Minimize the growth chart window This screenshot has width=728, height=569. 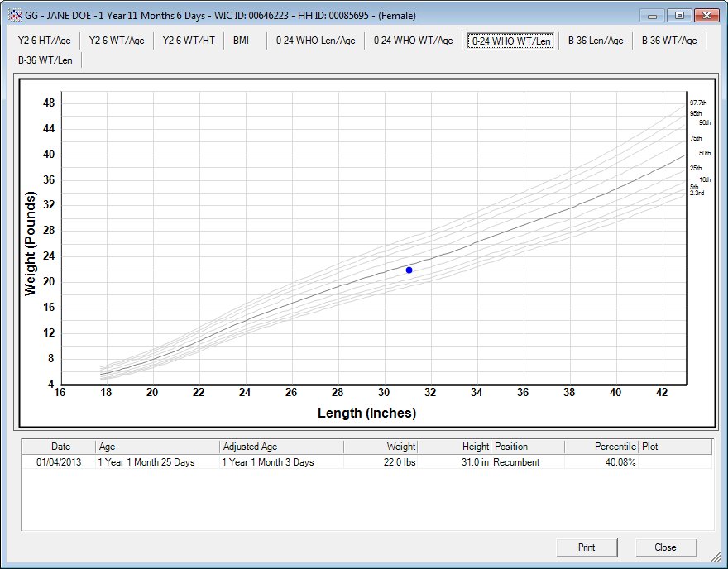pyautogui.click(x=653, y=16)
